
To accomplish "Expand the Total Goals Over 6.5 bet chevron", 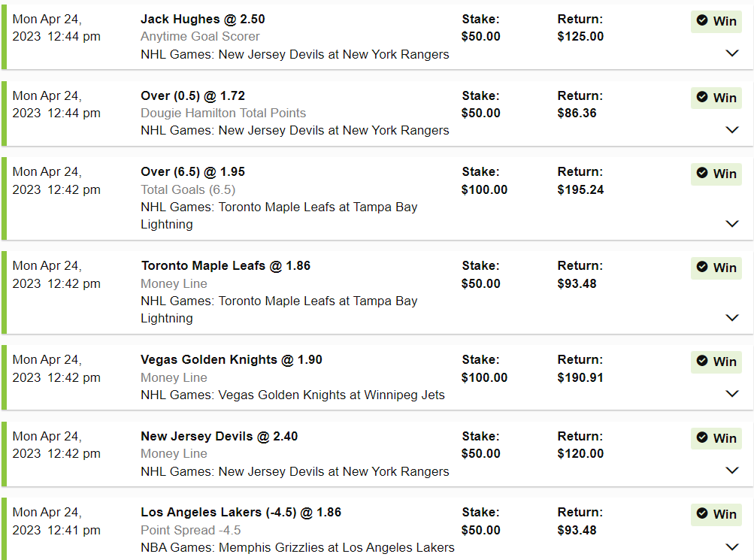I will click(x=732, y=223).
